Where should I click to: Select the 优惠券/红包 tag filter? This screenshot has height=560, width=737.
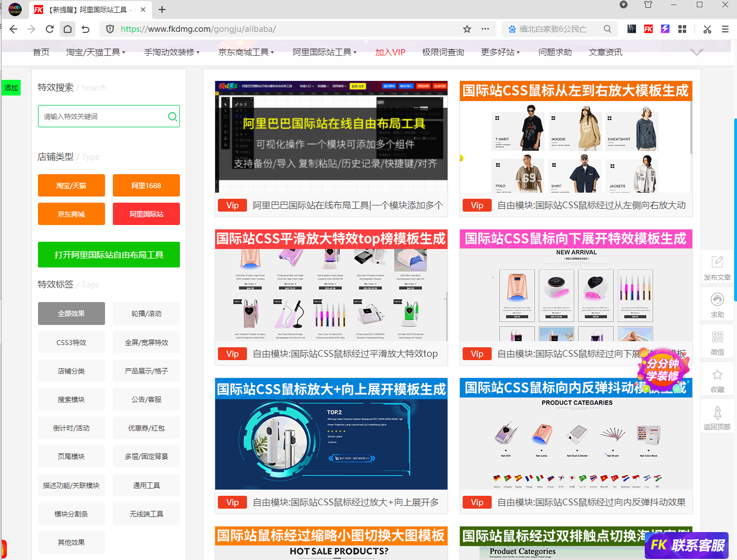(146, 428)
